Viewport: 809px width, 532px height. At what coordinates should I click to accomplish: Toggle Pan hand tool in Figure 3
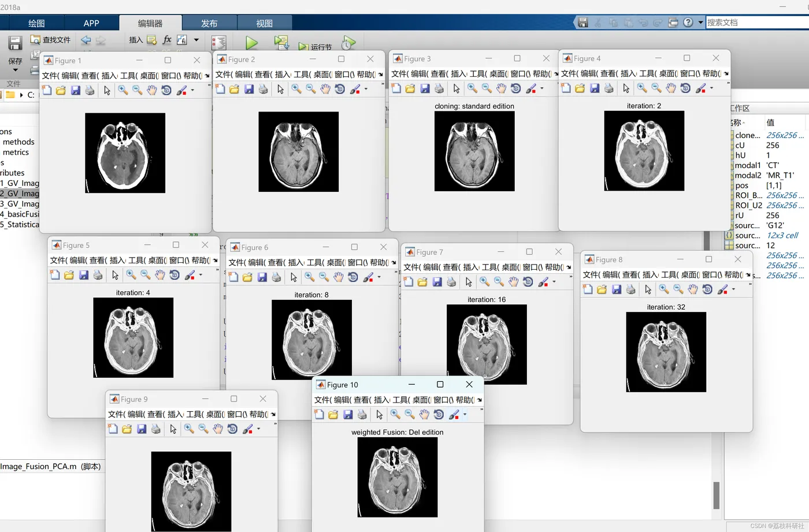coord(501,88)
